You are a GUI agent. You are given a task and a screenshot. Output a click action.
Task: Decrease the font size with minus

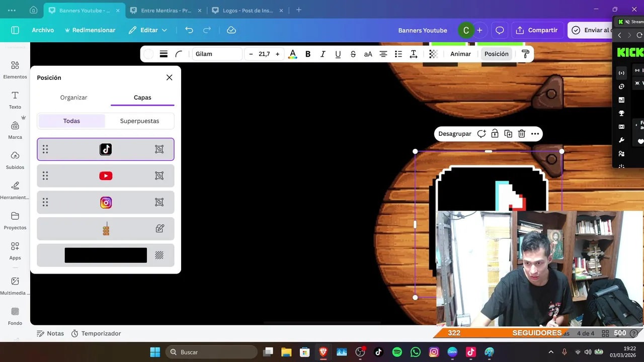click(x=251, y=54)
